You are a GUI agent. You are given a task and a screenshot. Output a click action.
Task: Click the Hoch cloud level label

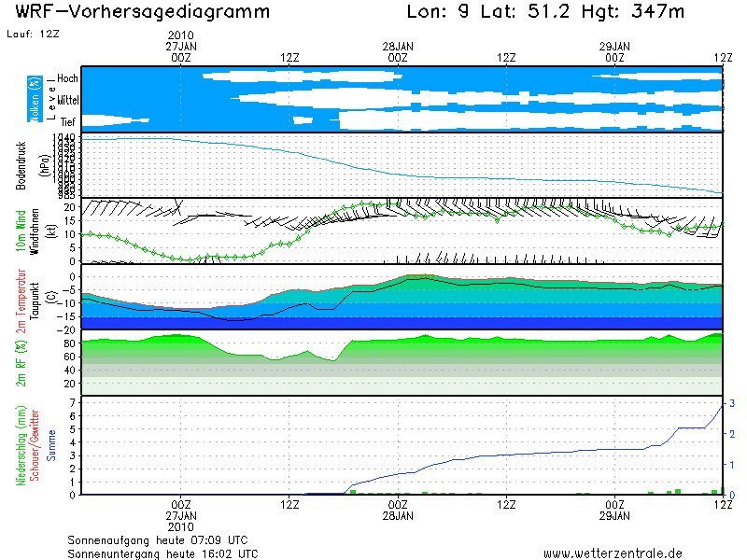(x=67, y=78)
